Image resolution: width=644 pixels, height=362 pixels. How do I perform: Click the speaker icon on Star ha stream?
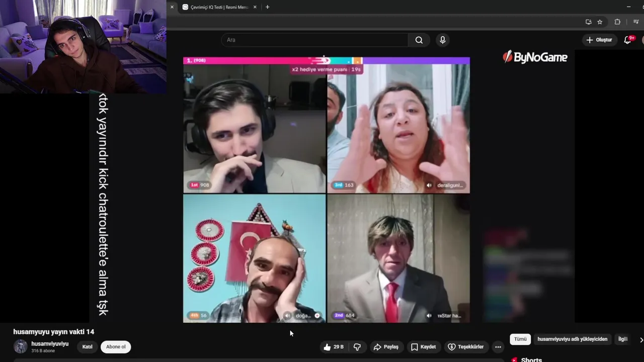429,316
